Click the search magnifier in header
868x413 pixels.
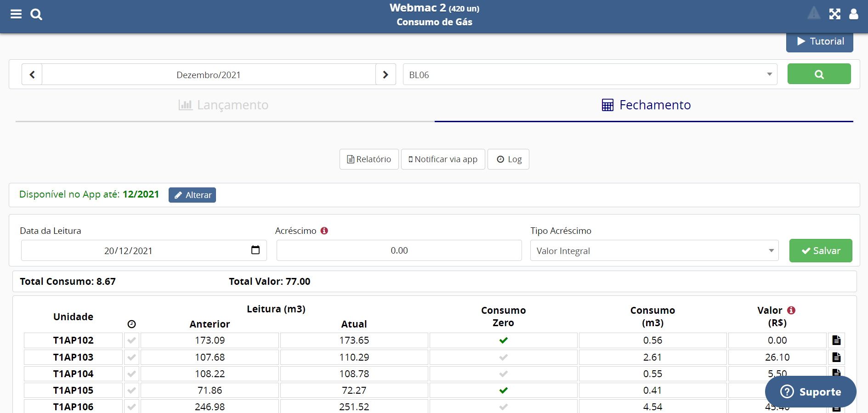click(36, 14)
